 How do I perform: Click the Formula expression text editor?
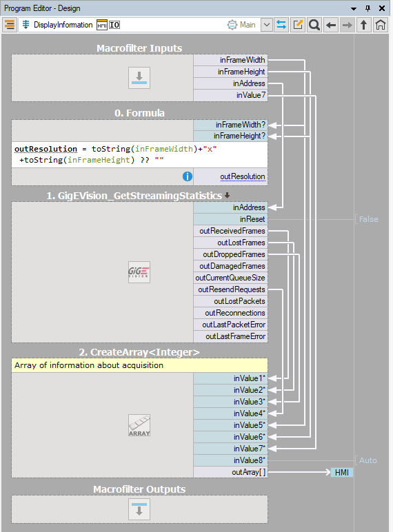pyautogui.click(x=139, y=154)
